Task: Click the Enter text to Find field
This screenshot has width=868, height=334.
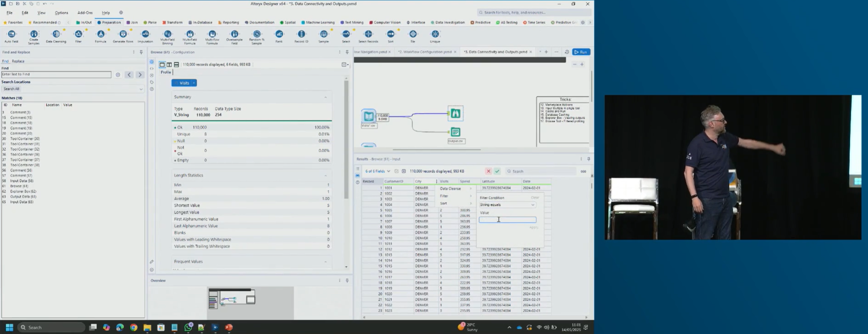Action: coord(56,75)
